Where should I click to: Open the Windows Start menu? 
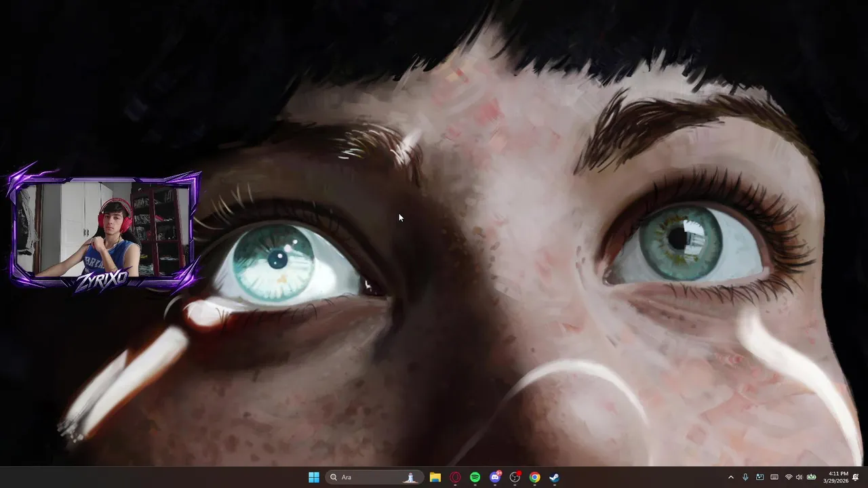pyautogui.click(x=314, y=477)
